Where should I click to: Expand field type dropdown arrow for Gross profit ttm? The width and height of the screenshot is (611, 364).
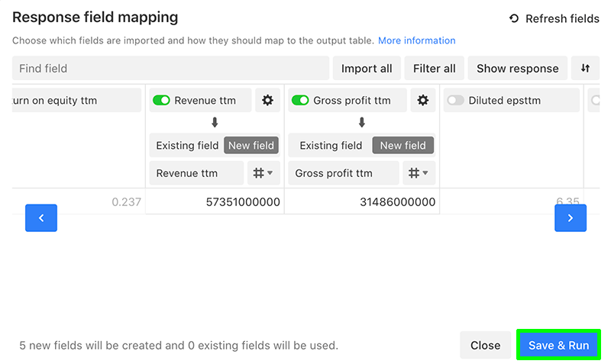tap(425, 173)
